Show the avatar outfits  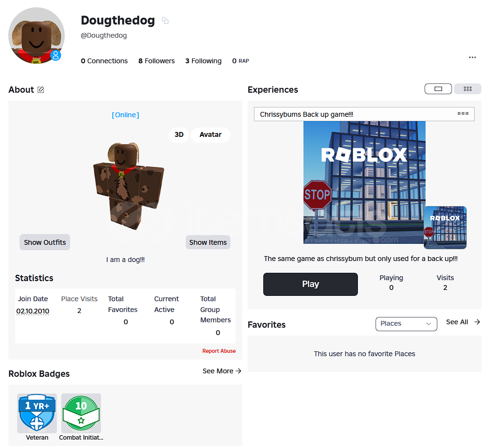pos(45,242)
